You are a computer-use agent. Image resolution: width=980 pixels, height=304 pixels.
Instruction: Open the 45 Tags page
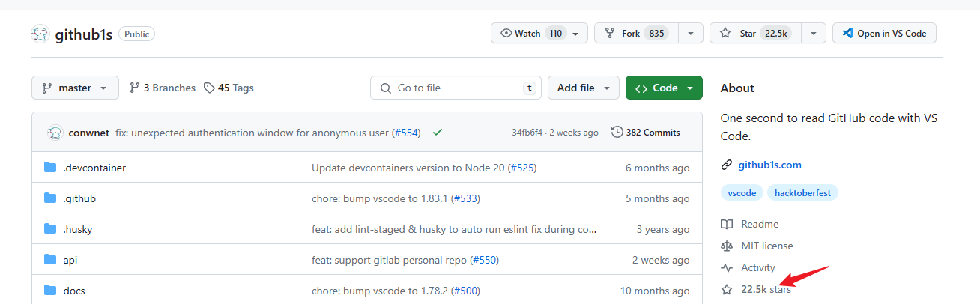coord(229,88)
